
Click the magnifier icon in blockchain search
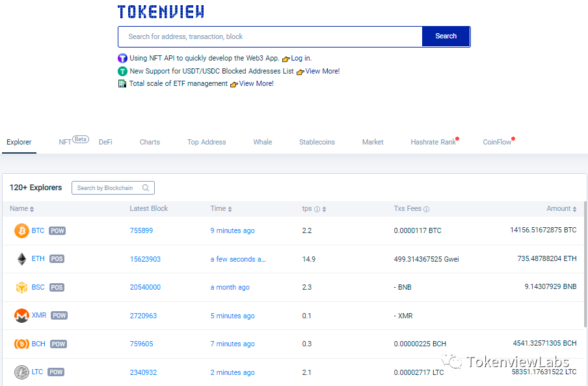[146, 188]
